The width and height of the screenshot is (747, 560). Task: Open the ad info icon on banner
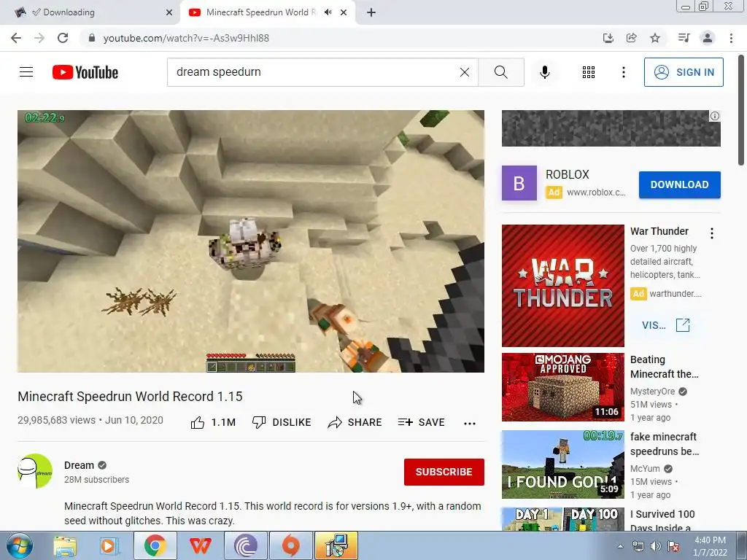pos(715,116)
